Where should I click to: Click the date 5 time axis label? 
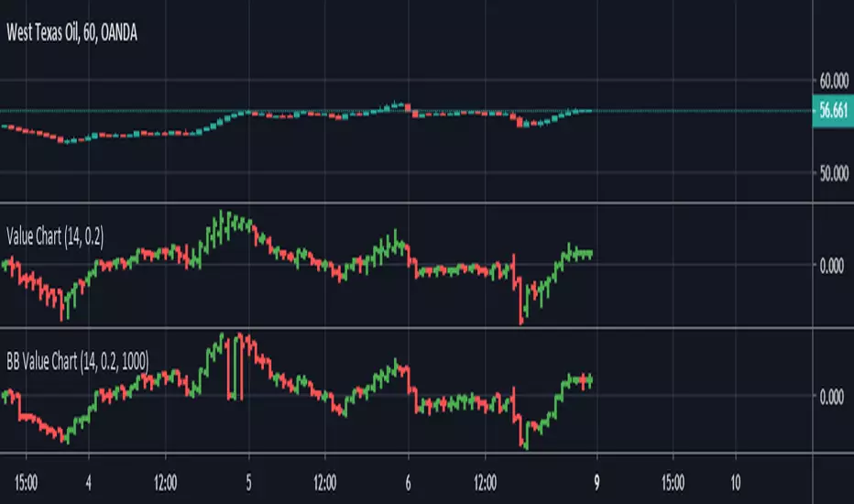point(249,483)
